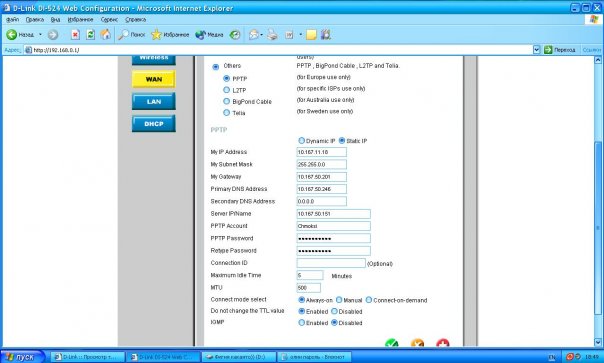Open Favorites (Избранное) star in toolbar
This screenshot has height=363, width=604.
(x=170, y=35)
